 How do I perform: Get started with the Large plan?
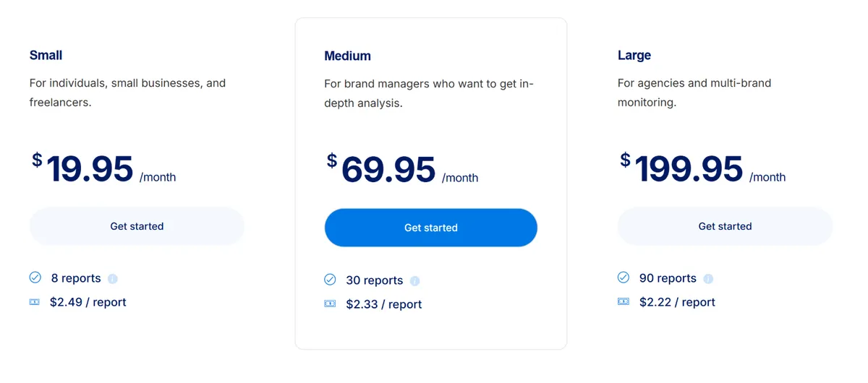[726, 226]
